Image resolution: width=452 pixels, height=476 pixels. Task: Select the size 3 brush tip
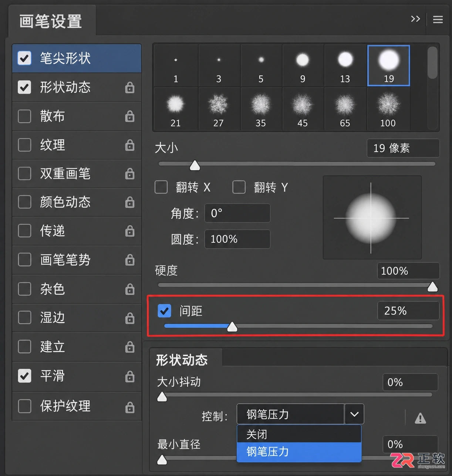pyautogui.click(x=219, y=65)
